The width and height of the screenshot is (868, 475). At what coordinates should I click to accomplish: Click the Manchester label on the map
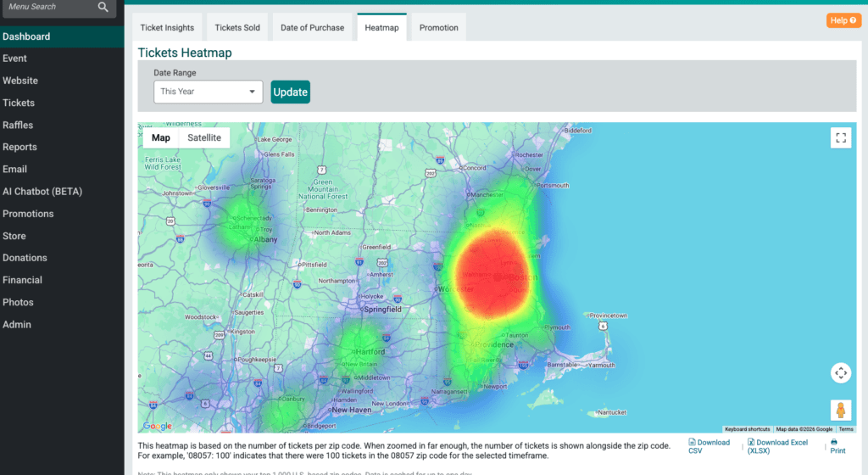pos(487,195)
